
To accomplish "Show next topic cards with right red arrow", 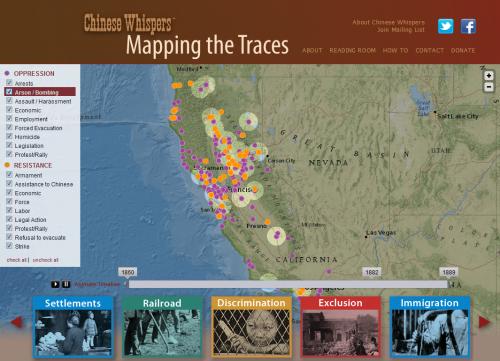I will (485, 322).
